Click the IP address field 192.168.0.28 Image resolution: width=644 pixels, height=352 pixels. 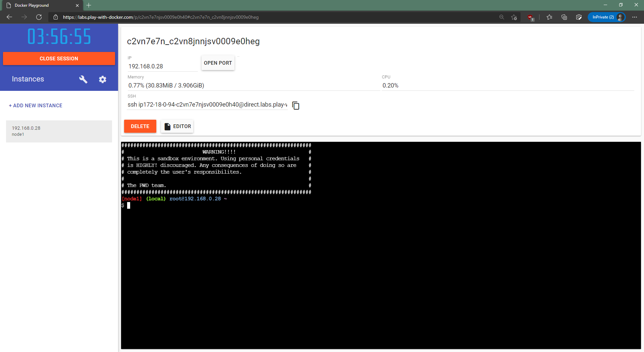pos(162,66)
